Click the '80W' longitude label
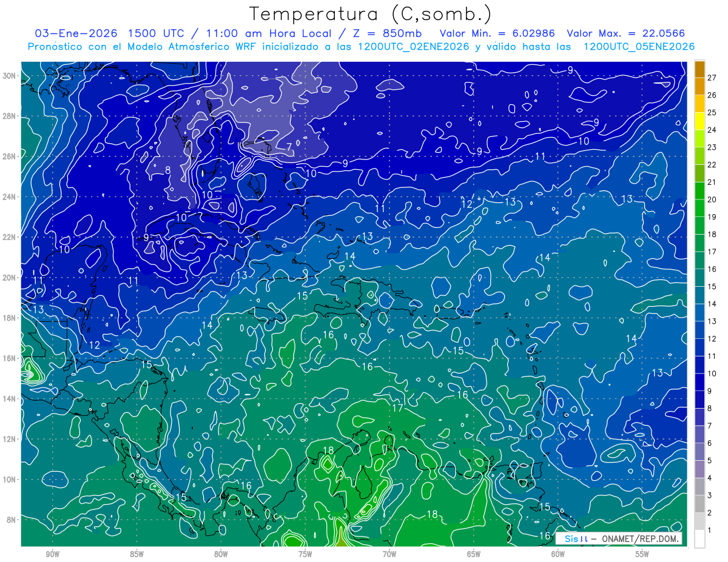This screenshot has width=728, height=562. [x=221, y=555]
